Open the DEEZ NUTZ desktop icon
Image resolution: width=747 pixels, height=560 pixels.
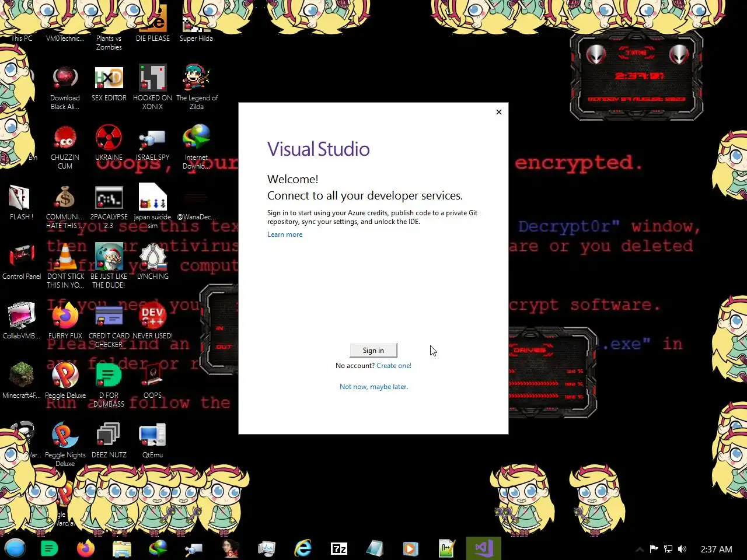coord(109,440)
